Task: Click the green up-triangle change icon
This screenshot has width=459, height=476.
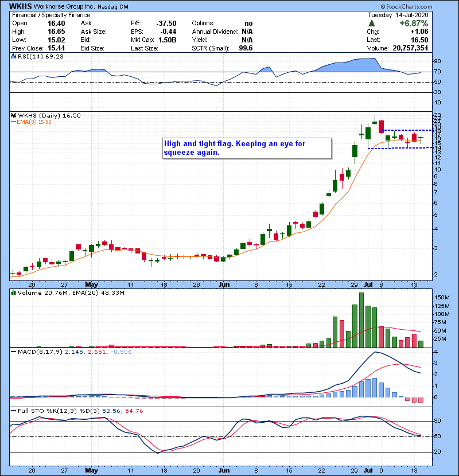Action: point(372,24)
